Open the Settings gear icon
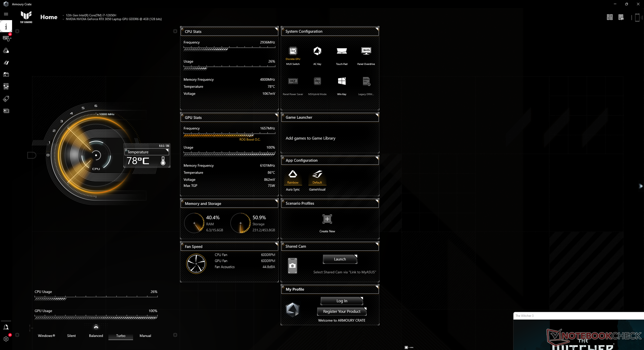 6,339
